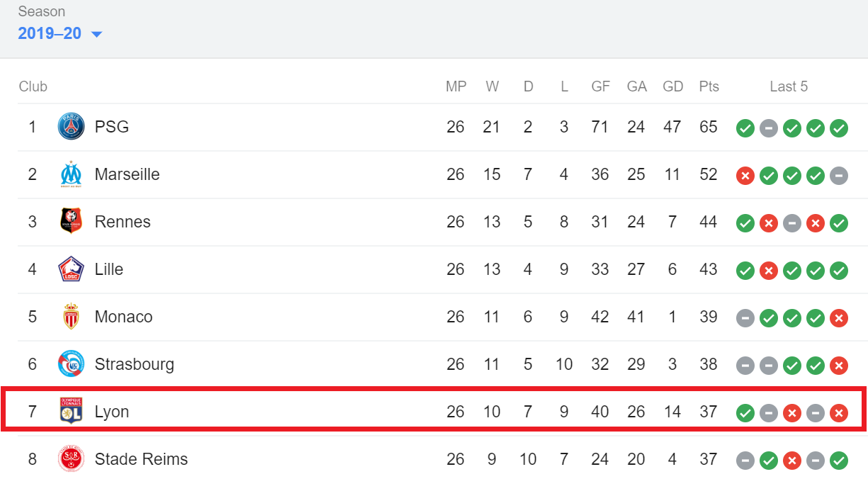
Task: Click Marseille's red loss result icon
Action: tap(745, 176)
